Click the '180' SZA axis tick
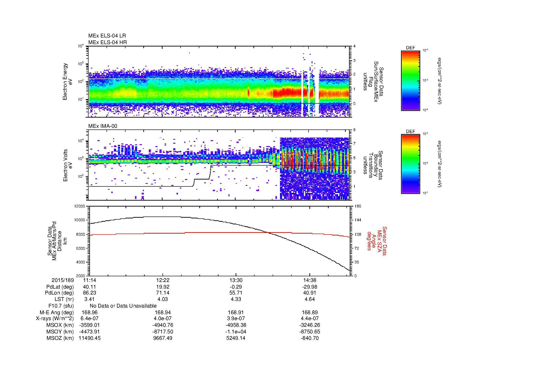 [x=358, y=206]
